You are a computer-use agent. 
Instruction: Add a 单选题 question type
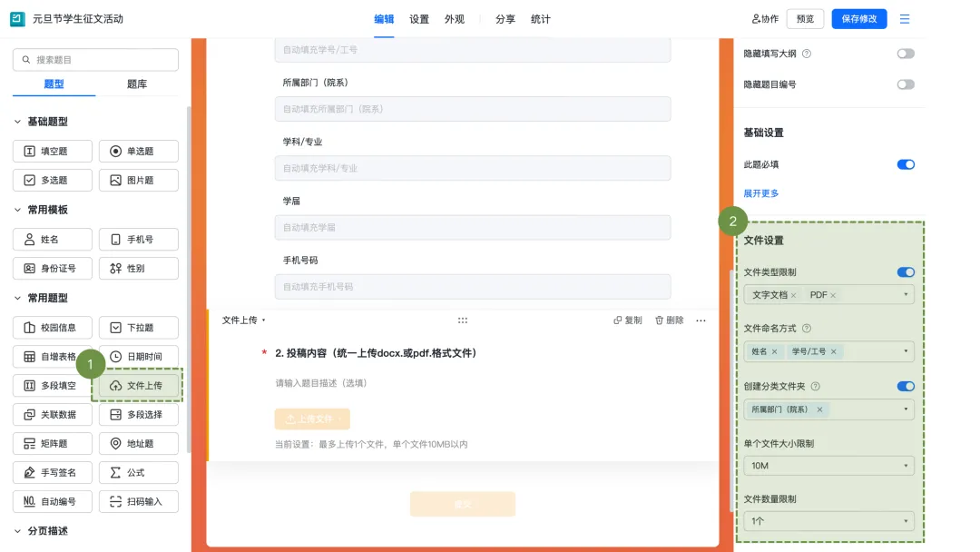(139, 152)
